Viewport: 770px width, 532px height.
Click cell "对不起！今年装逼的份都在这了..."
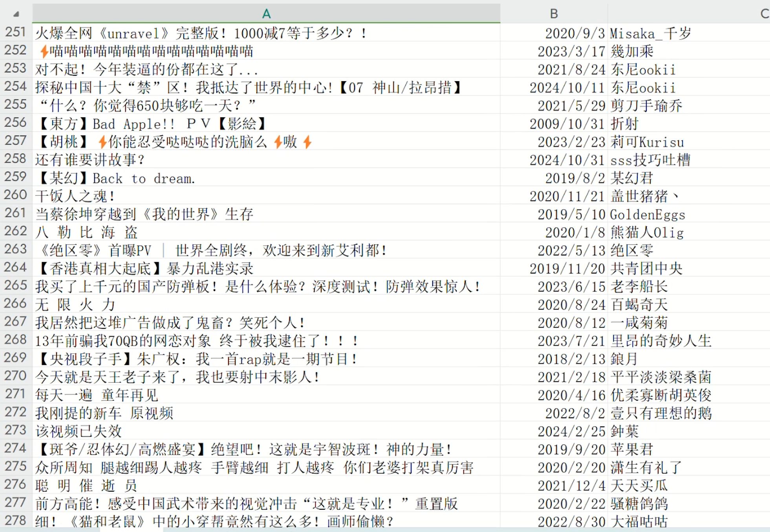click(x=266, y=69)
